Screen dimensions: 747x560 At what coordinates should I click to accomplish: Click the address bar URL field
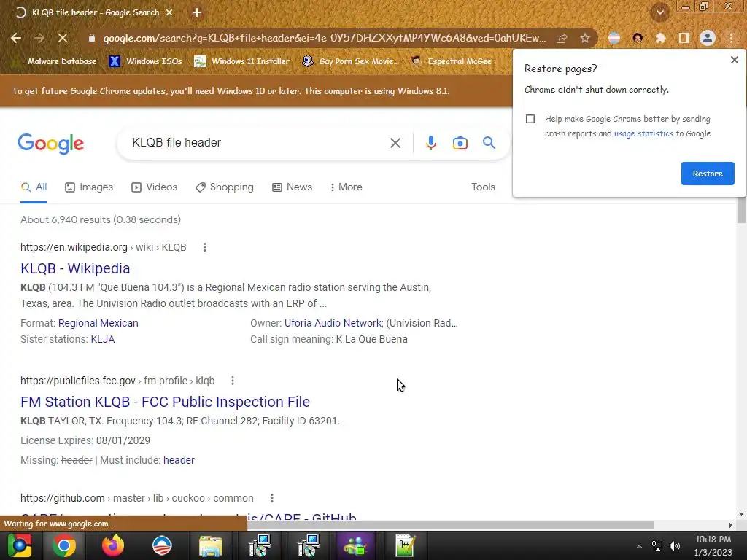pyautogui.click(x=324, y=38)
